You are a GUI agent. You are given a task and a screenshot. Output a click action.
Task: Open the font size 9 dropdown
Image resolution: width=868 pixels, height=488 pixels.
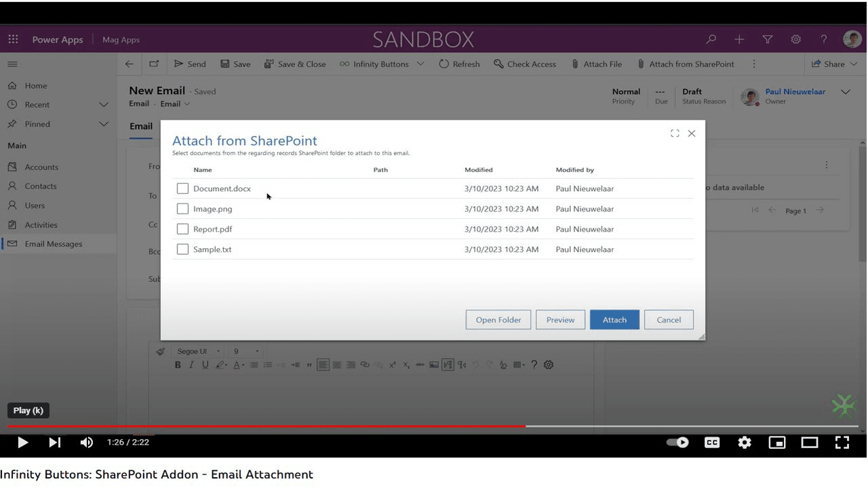(x=246, y=351)
